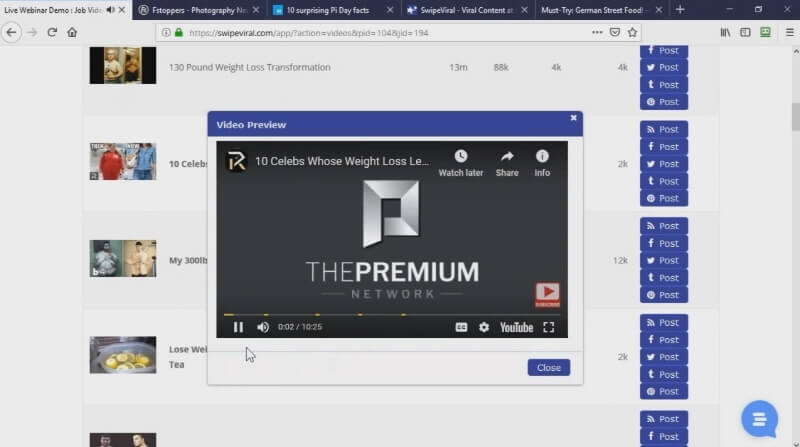Save page to Pocket

pos(615,32)
